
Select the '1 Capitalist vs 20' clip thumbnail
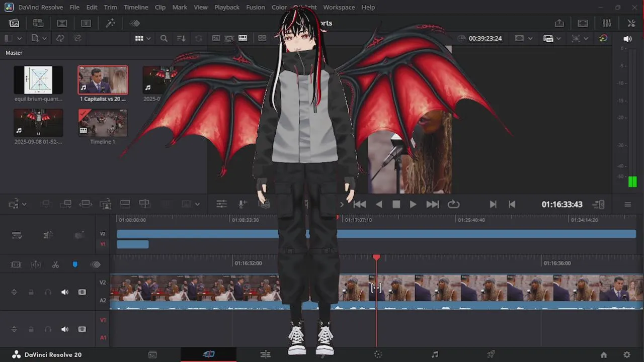pos(103,80)
